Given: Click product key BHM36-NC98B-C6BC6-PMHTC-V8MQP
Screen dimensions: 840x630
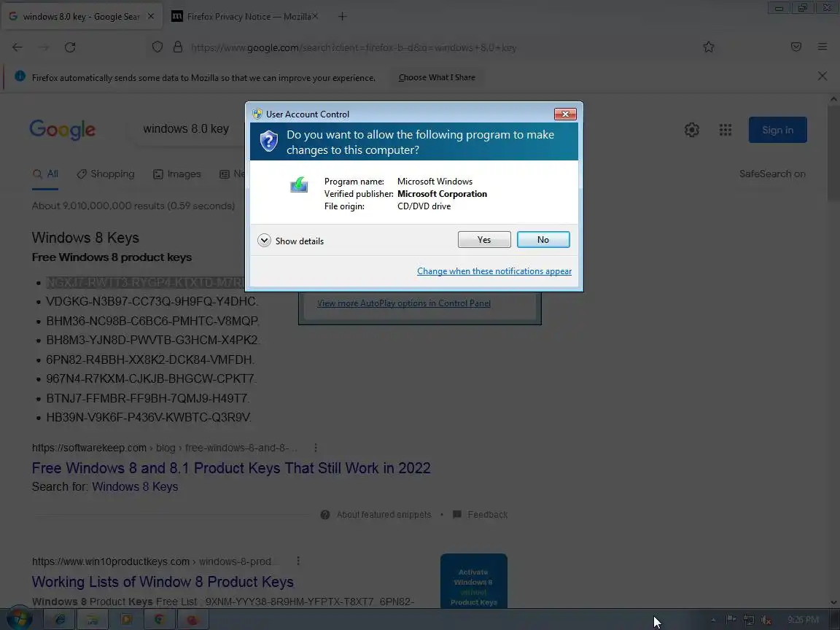Looking at the screenshot, I should pos(152,321).
